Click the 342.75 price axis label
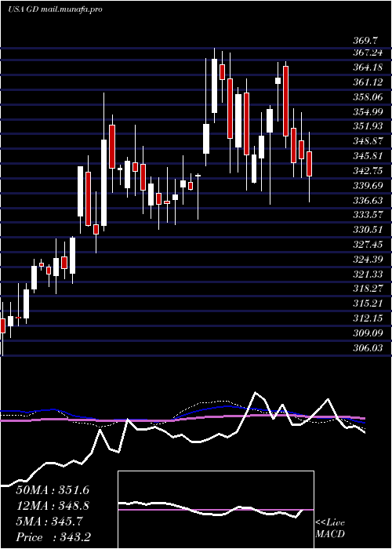Screen dimensions: 392x549 368,170
